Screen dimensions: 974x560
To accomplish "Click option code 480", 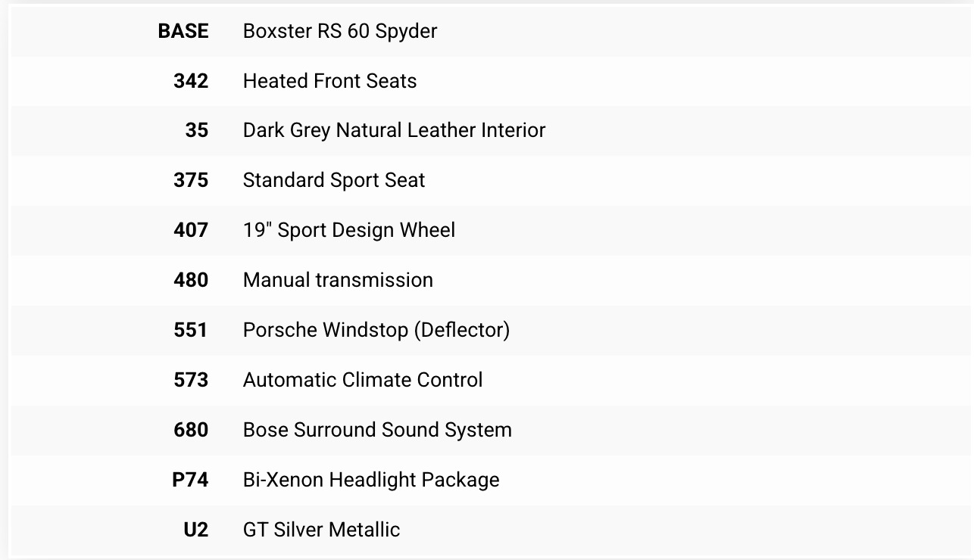I will 191,280.
